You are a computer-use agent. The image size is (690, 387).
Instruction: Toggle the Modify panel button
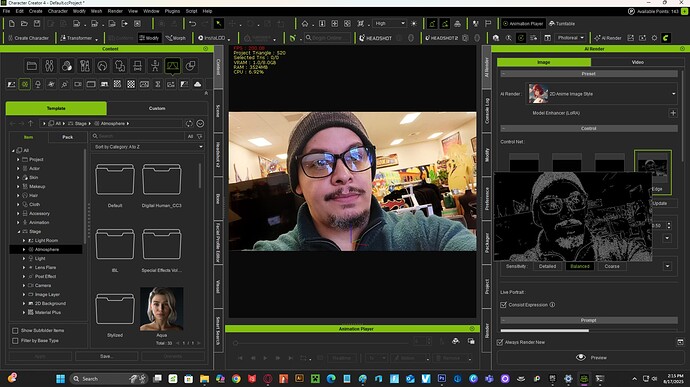(x=149, y=38)
